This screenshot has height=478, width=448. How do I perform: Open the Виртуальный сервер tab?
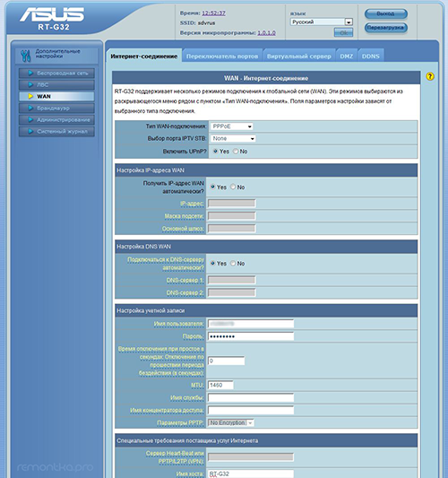tap(298, 56)
